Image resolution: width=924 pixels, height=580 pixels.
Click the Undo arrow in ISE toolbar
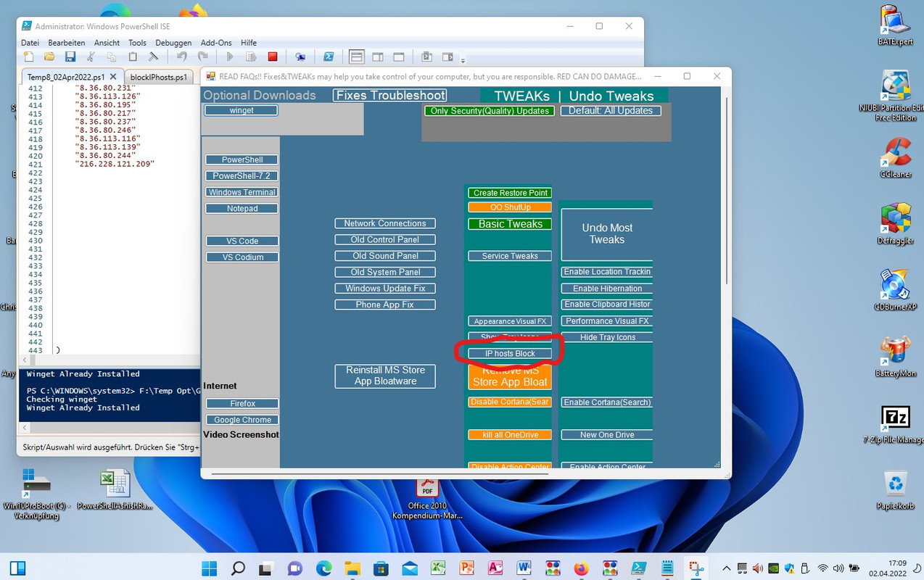tap(182, 57)
